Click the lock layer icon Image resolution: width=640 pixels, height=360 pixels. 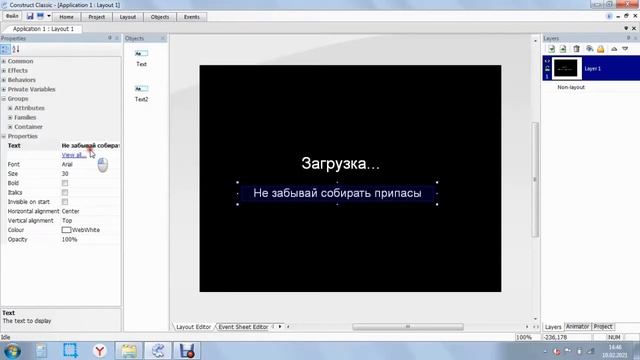[601, 49]
